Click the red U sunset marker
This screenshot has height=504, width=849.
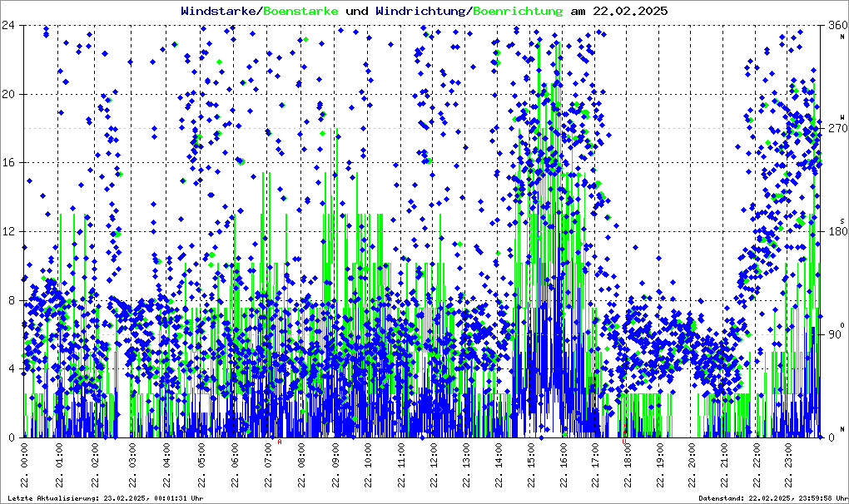[623, 442]
